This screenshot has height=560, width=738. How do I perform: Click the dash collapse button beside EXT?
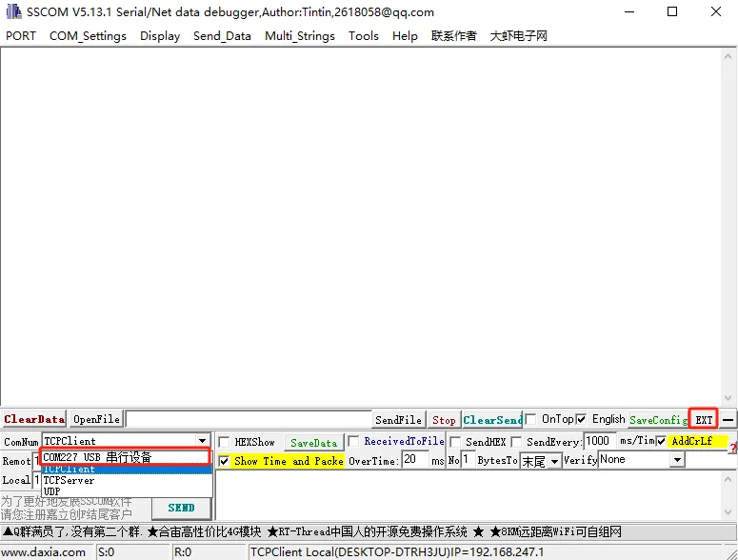point(728,420)
